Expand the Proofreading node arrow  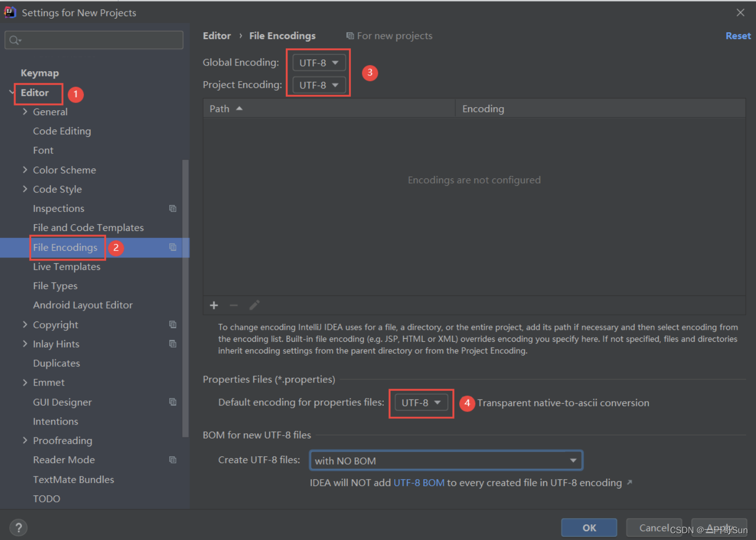(24, 441)
